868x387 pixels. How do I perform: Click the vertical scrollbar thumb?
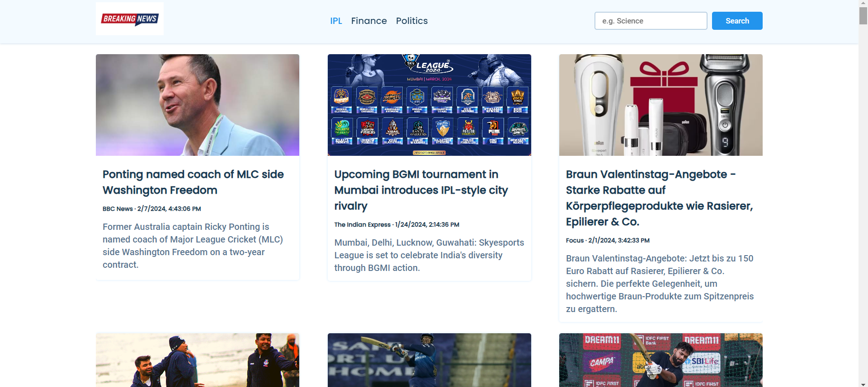[x=863, y=16]
